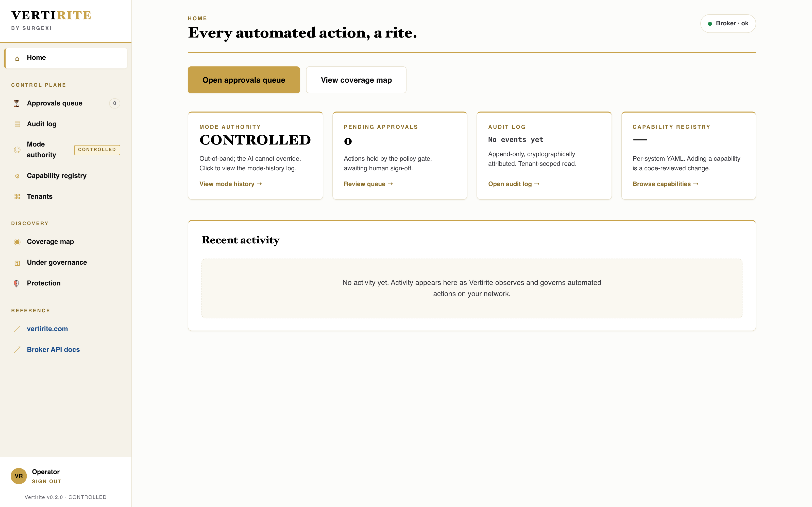The height and width of the screenshot is (507, 812).
Task: Click the Approvals queue hourglass icon
Action: pos(16,103)
